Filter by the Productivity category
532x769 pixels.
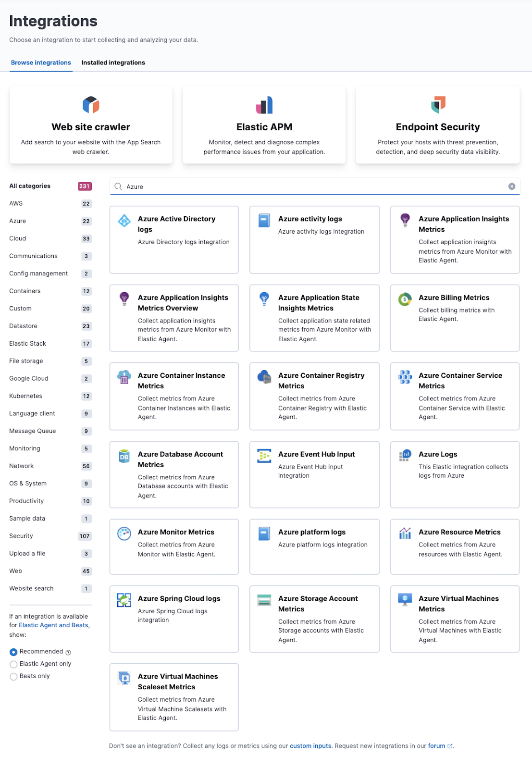coord(50,501)
